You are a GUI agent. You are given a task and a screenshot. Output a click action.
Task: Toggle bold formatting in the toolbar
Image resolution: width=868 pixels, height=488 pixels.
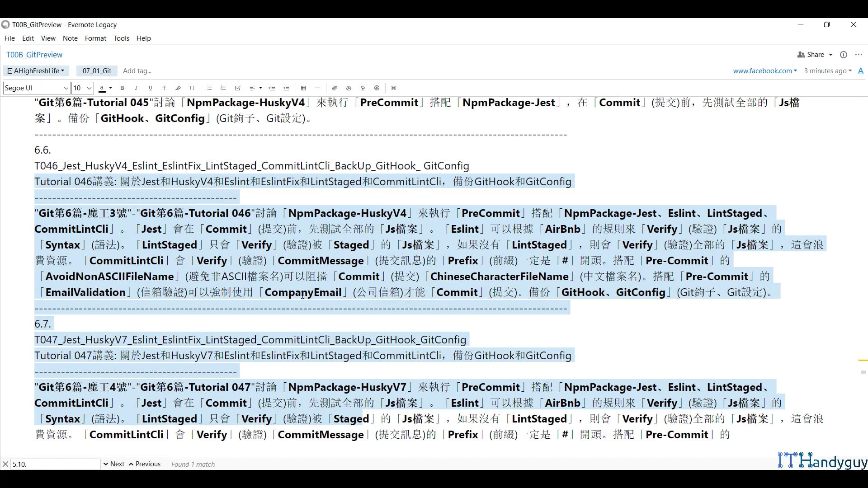pyautogui.click(x=122, y=88)
